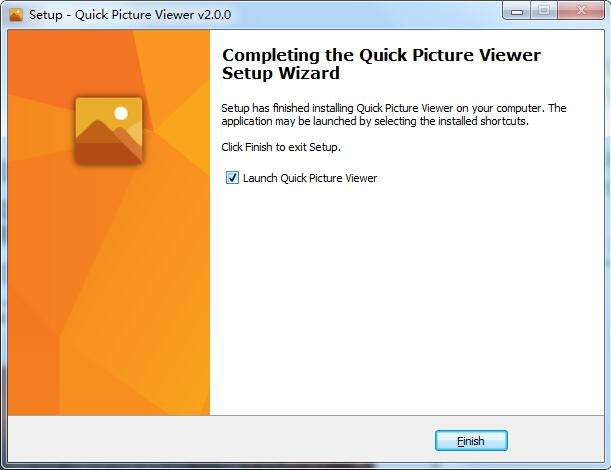This screenshot has height=470, width=611.
Task: Click the Finish button to exit Setup
Action: [x=471, y=441]
